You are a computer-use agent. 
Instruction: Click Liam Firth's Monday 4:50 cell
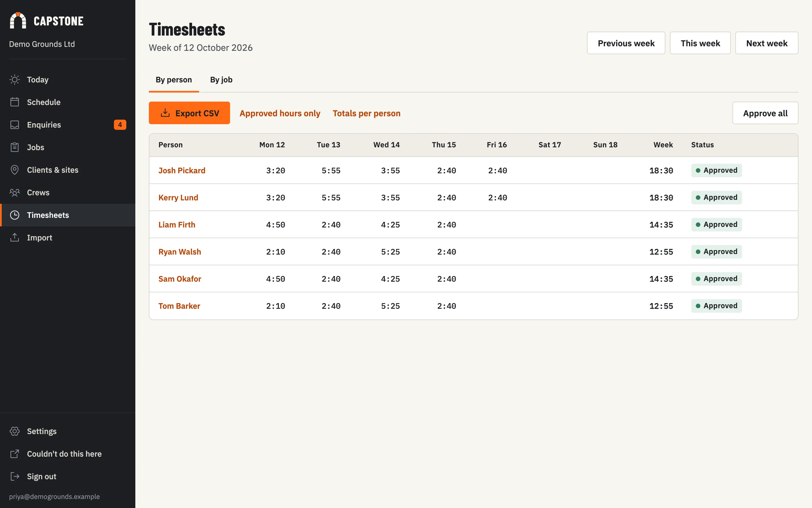click(275, 225)
